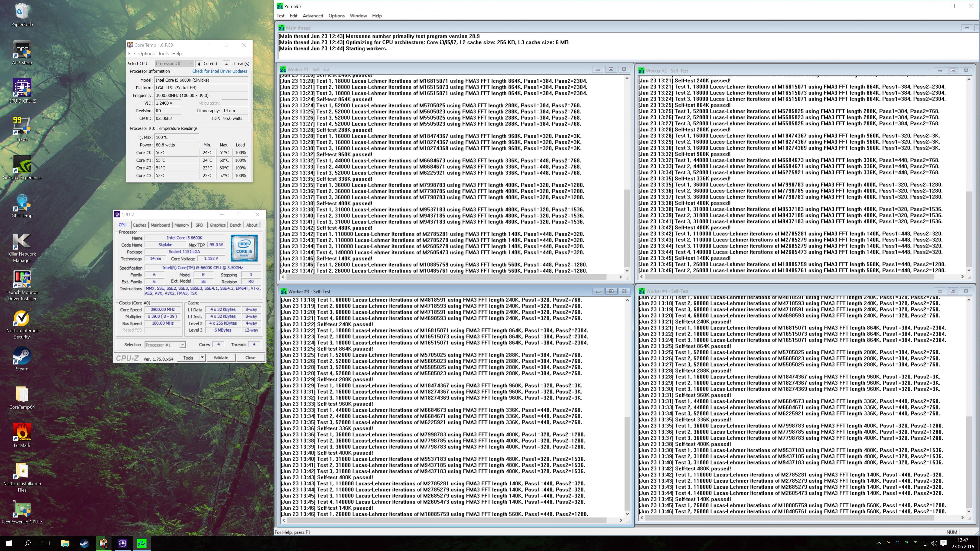Click Check for Intel Driver Updates link
The width and height of the screenshot is (980, 551).
pos(220,71)
